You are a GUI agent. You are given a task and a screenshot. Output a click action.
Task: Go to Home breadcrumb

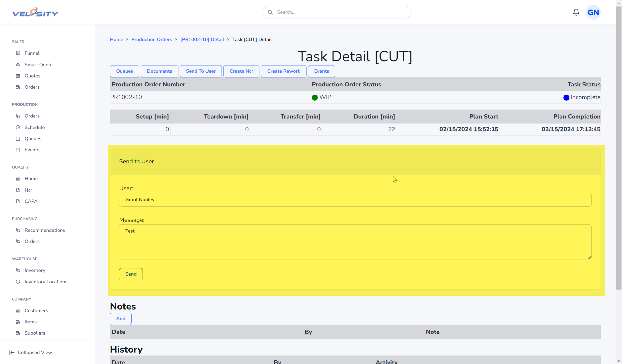[x=116, y=39]
